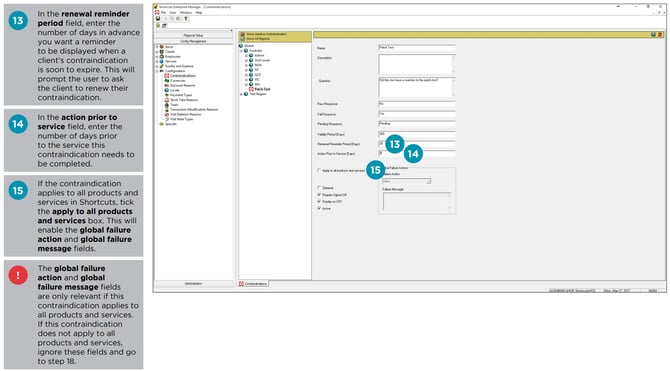Click the Pass Response field
The image size is (670, 371).
click(x=417, y=104)
